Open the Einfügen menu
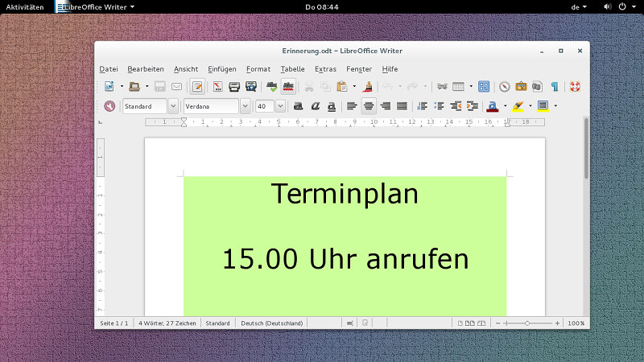644x362 pixels. point(221,69)
